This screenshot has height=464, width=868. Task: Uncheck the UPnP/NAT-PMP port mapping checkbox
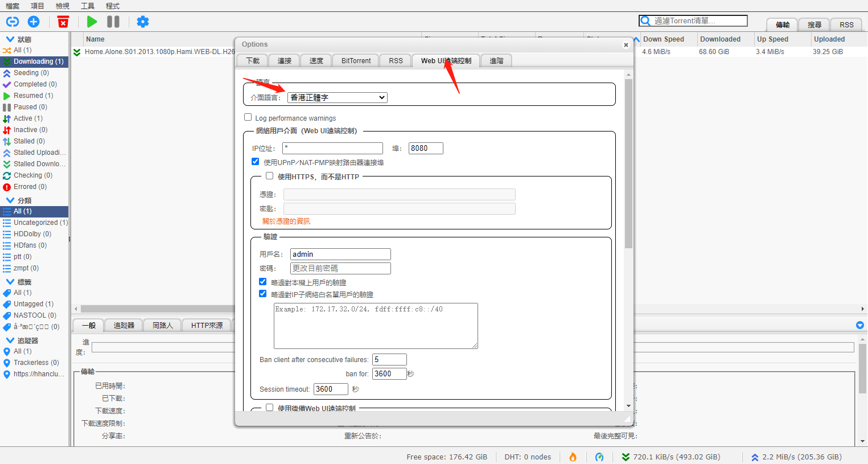click(x=255, y=162)
